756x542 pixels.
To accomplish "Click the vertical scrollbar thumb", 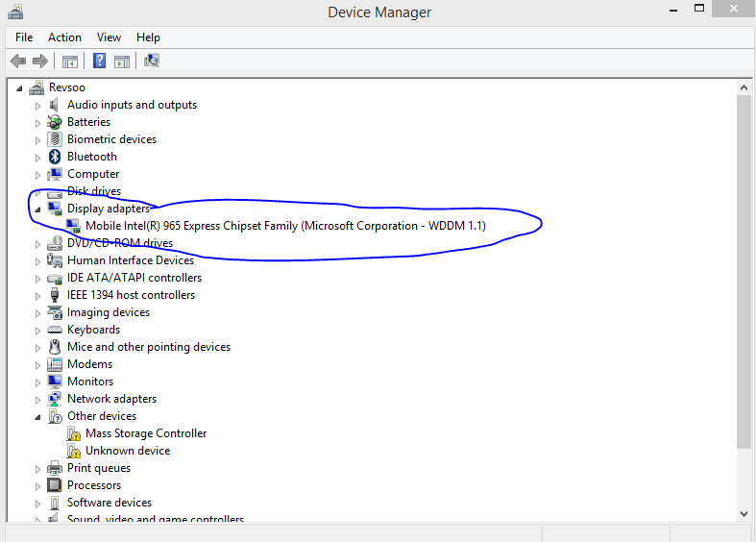I will [744, 272].
